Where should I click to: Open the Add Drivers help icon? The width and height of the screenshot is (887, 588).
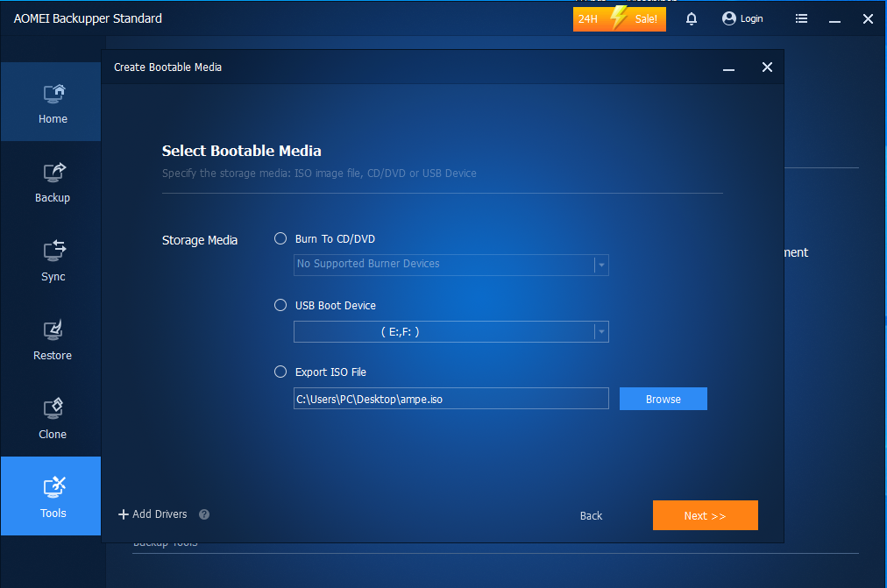(x=204, y=514)
